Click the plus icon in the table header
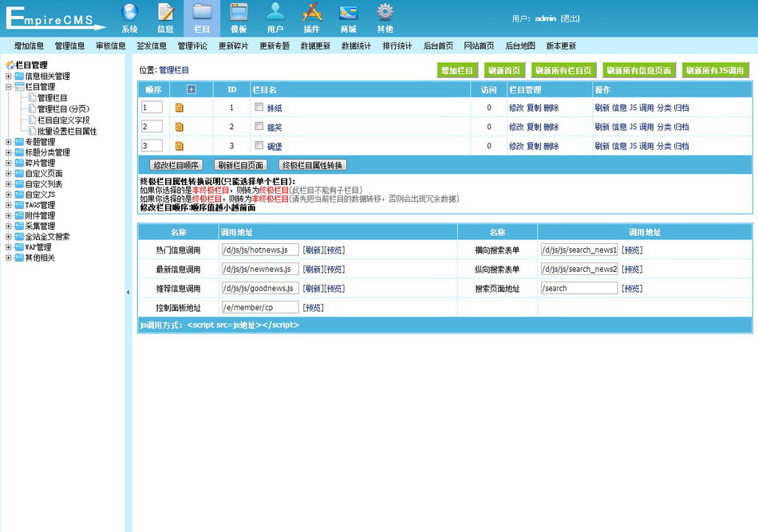Image resolution: width=758 pixels, height=532 pixels. click(191, 89)
